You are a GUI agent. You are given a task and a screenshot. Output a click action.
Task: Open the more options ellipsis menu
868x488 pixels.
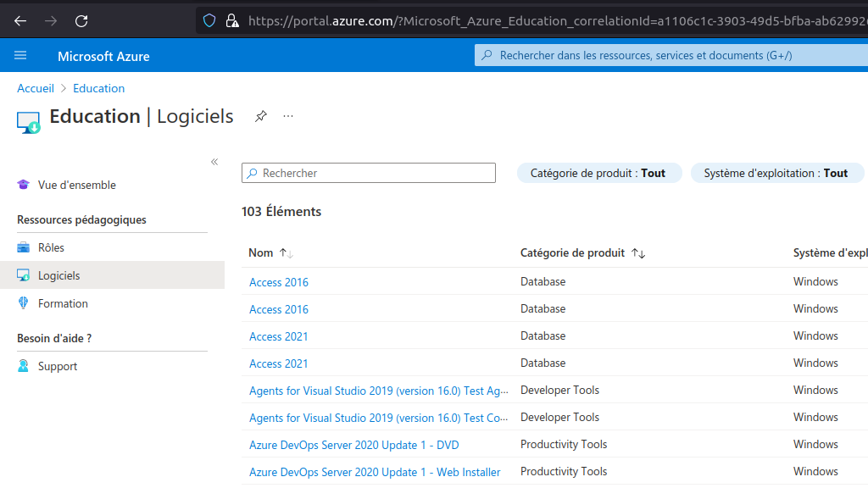(x=288, y=116)
